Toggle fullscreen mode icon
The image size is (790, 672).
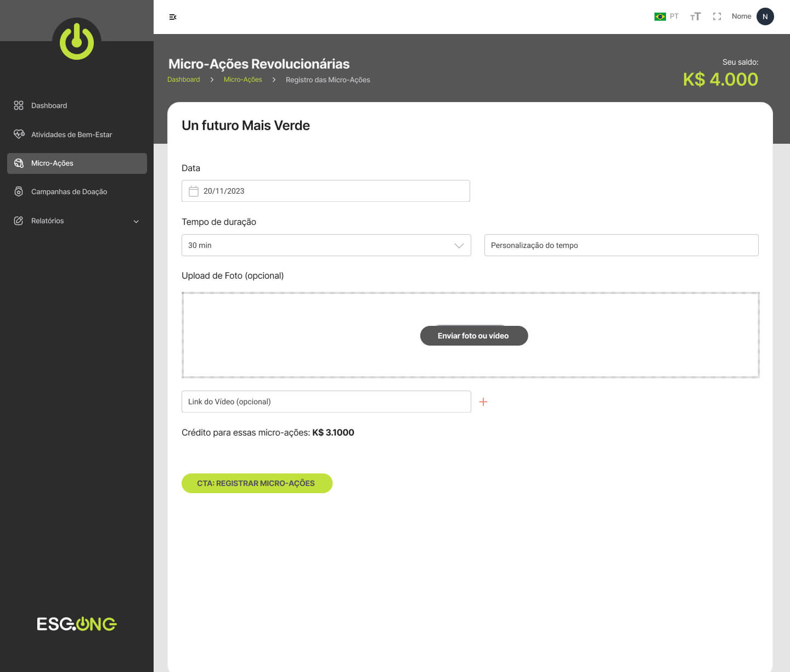[716, 16]
